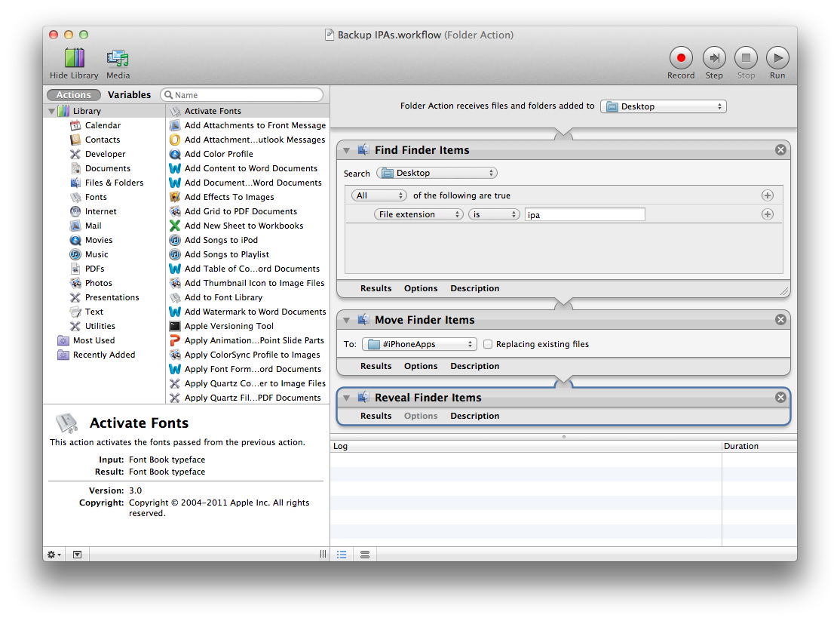Screen dimensions: 840x621
Task: Start recording with the Record button
Action: coord(681,58)
